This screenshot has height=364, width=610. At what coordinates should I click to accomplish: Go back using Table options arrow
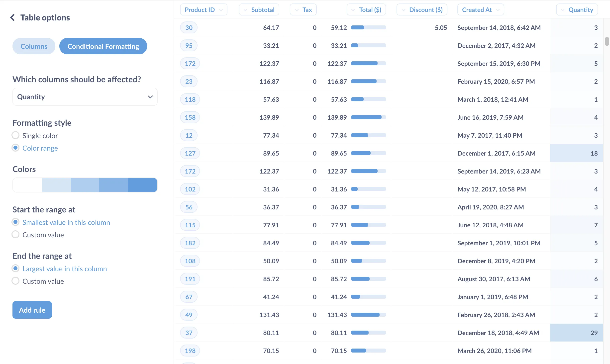point(12,17)
